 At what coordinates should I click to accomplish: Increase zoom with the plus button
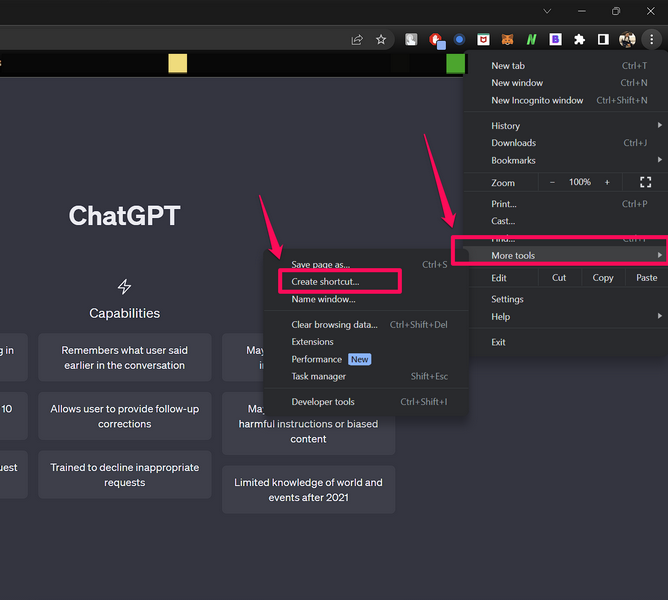(606, 183)
